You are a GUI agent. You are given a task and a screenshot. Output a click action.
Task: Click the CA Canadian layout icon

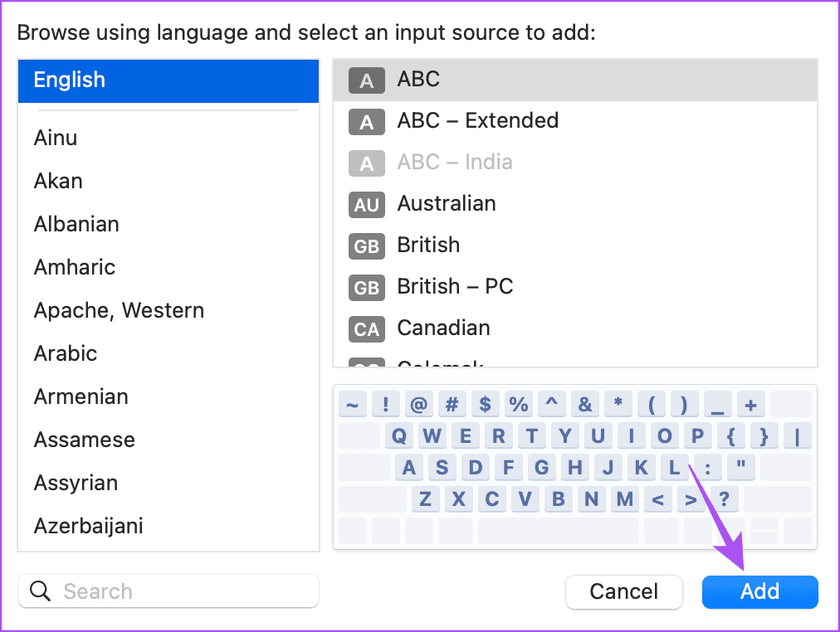366,329
